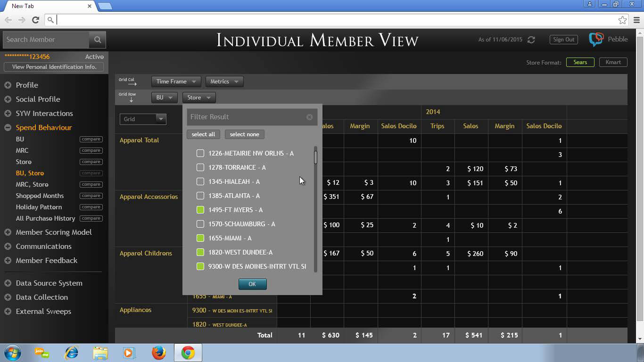Click the refresh icon next to date

[x=531, y=40]
